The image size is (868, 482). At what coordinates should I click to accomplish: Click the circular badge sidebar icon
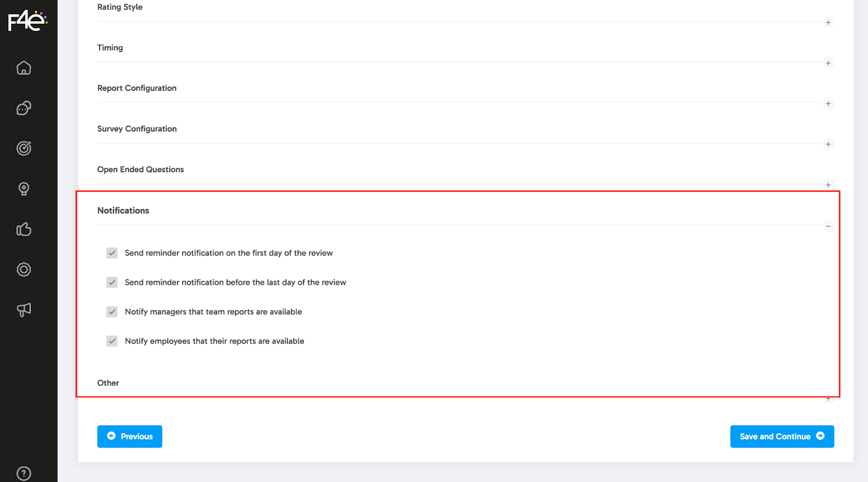pos(24,269)
